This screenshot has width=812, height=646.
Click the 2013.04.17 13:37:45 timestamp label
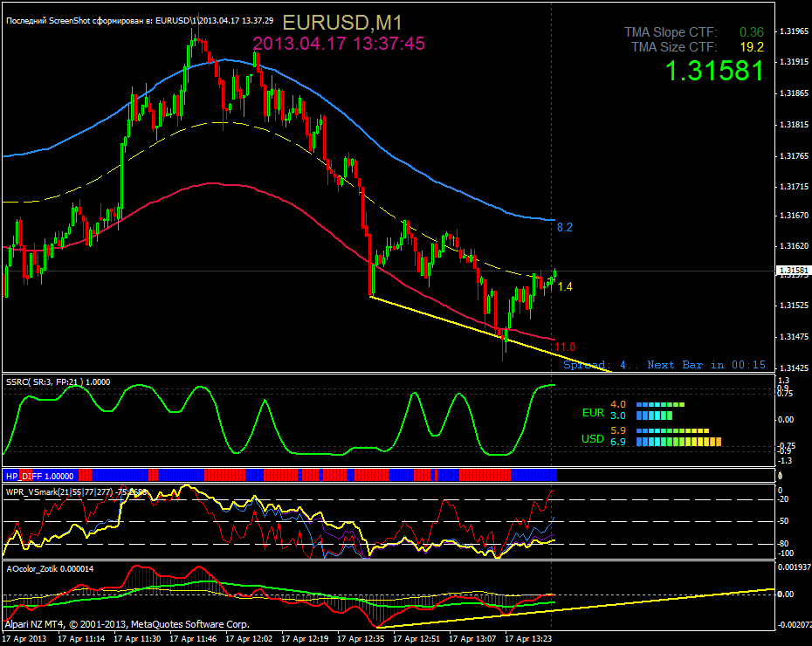[x=339, y=44]
